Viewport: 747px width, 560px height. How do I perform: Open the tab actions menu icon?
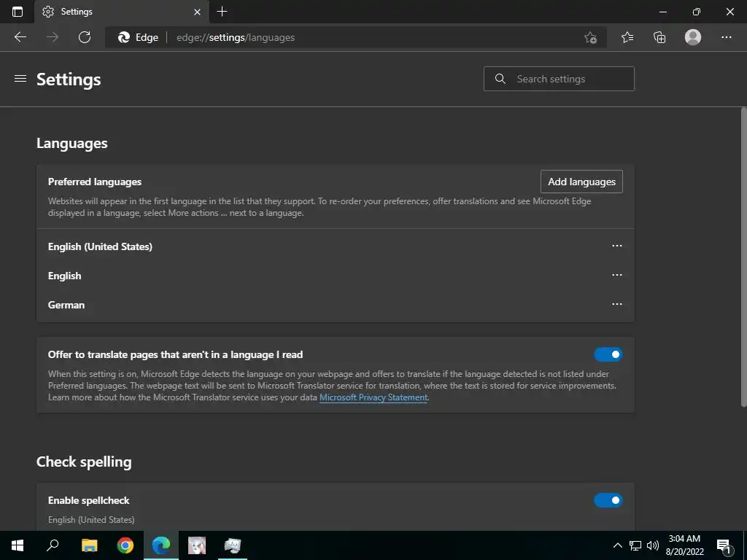point(18,12)
